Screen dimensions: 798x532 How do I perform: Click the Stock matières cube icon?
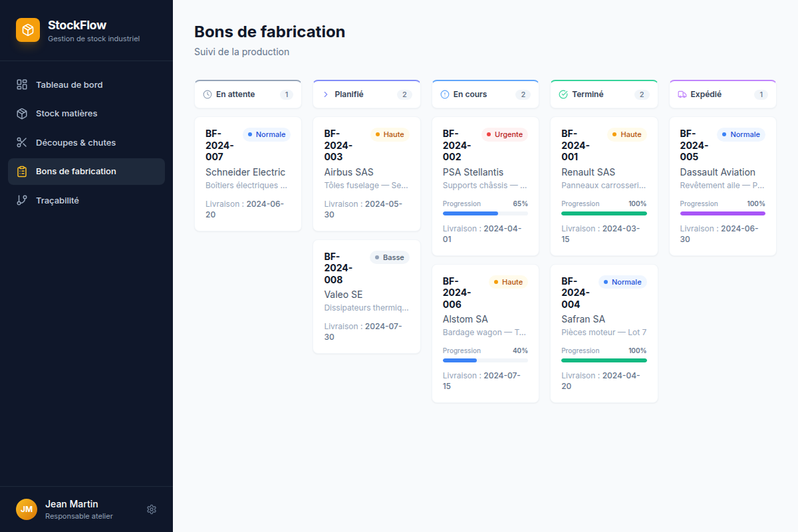coord(22,114)
